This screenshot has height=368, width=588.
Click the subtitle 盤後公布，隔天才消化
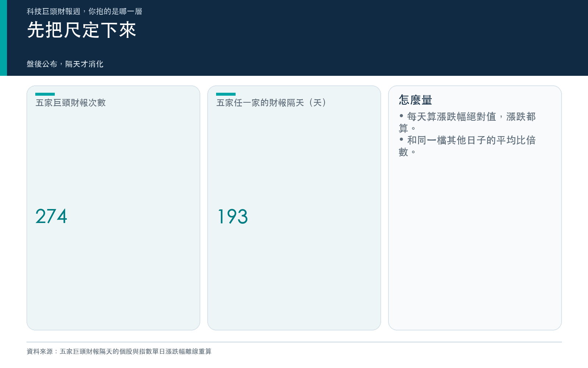coord(65,64)
